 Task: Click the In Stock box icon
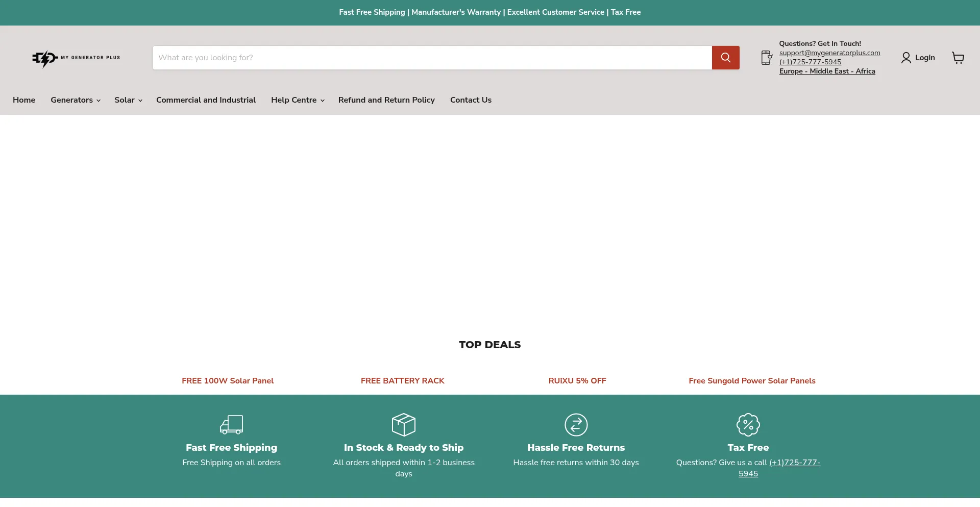pyautogui.click(x=403, y=424)
